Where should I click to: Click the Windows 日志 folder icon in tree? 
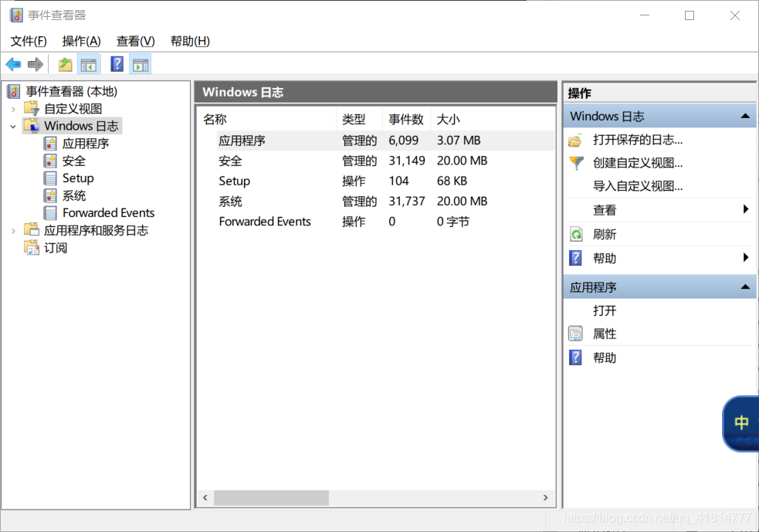(32, 126)
